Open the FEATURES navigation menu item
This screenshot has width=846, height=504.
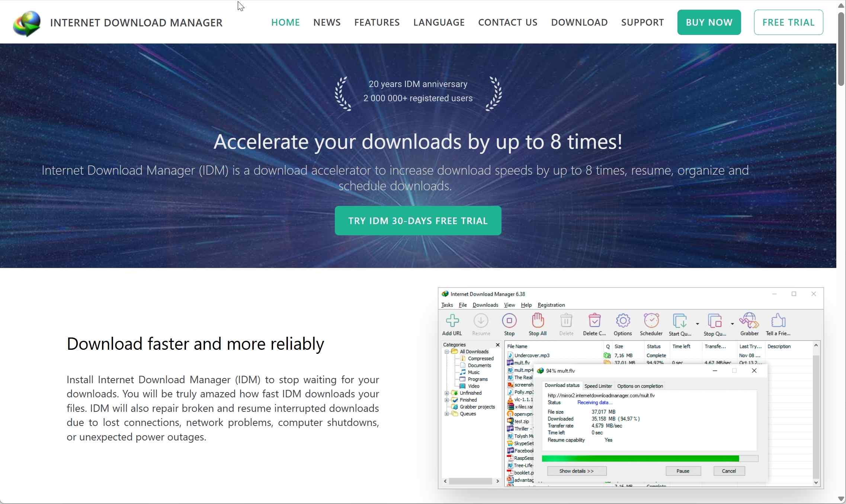377,22
